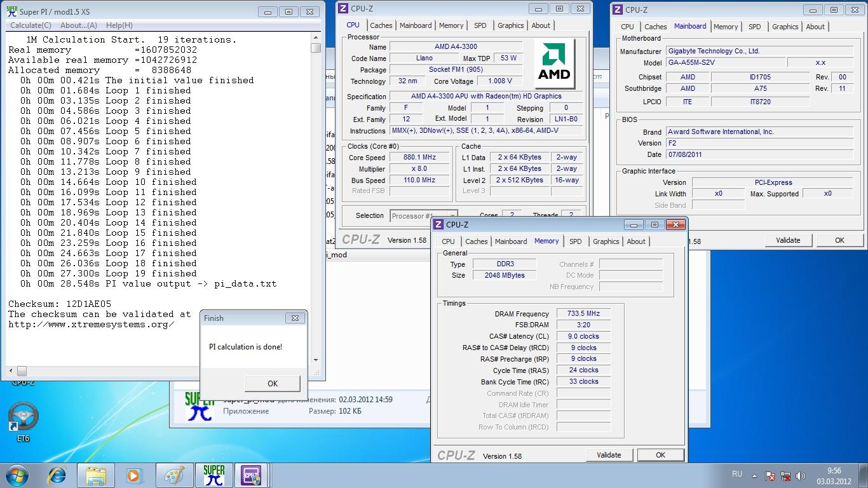This screenshot has width=868, height=488.
Task: Show hidden system tray icons
Action: click(754, 475)
